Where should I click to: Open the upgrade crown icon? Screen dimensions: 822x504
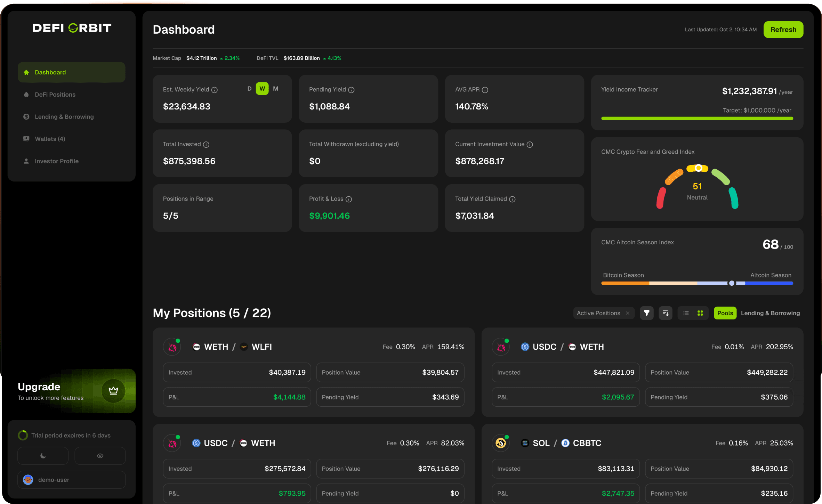113,391
